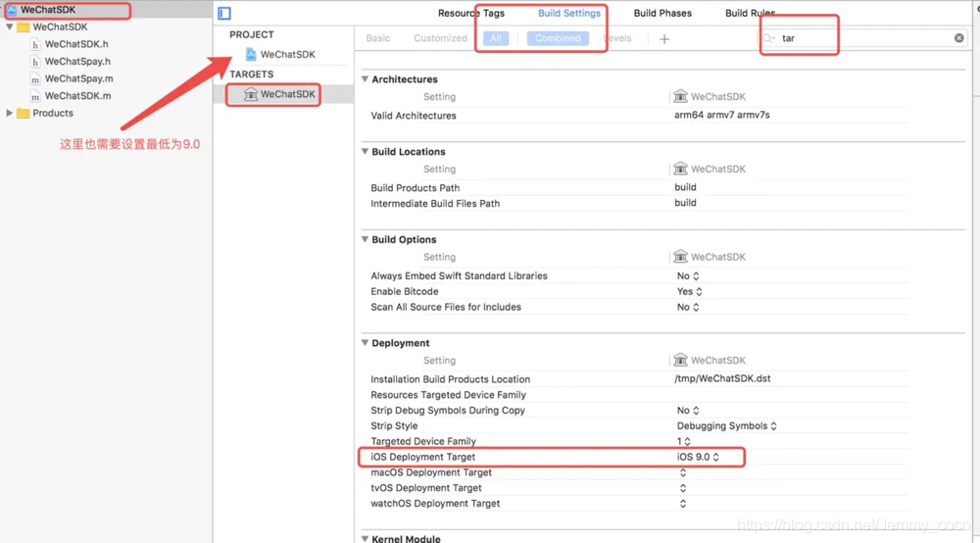The image size is (980, 543).
Task: Open watchOS Deployment Target stepper dropdown
Action: point(682,504)
